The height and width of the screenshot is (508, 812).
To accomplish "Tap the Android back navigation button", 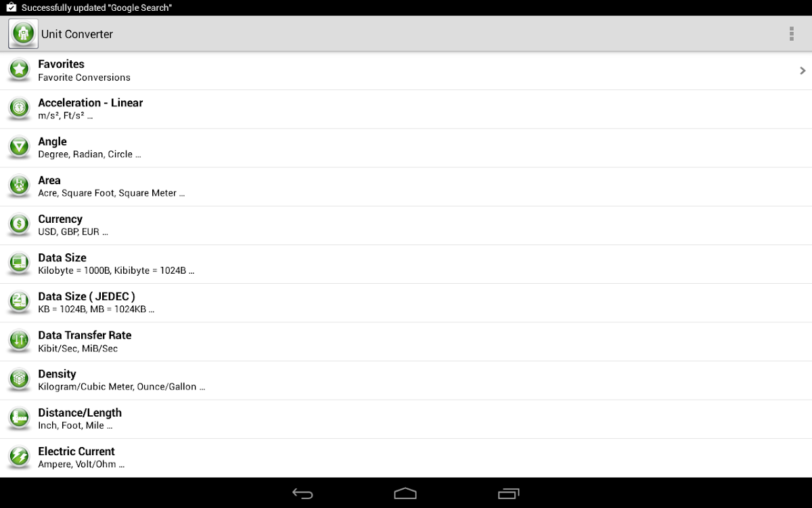I will click(x=302, y=493).
